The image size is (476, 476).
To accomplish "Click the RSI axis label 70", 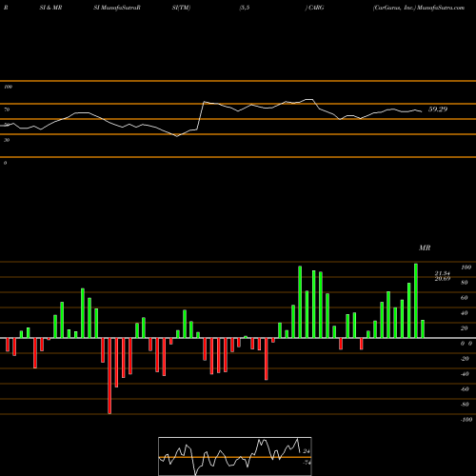I will coord(7,109).
